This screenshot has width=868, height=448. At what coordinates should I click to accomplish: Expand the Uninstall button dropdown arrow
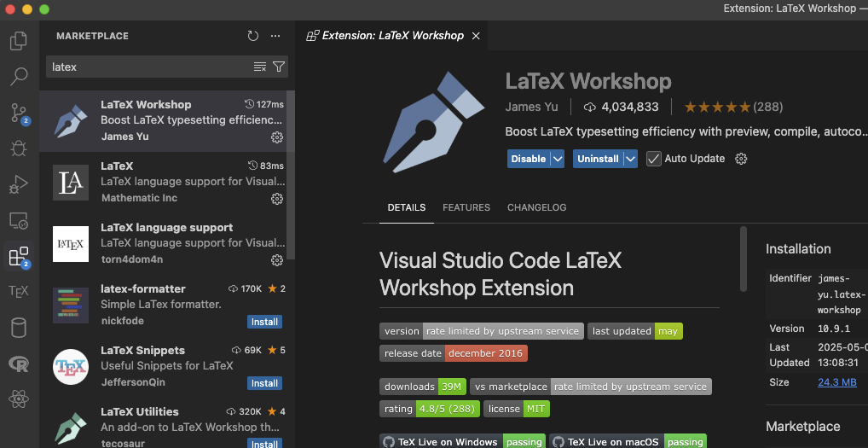click(630, 159)
